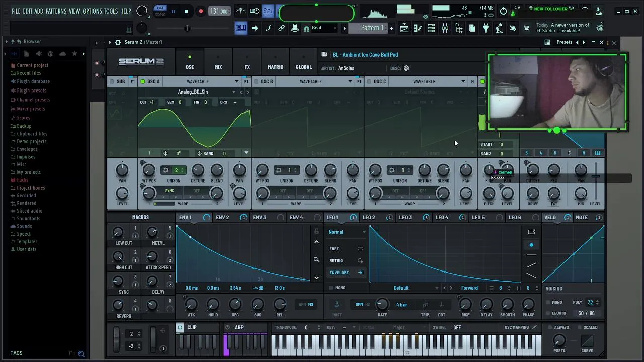644x362 pixels.
Task: Open Current project in browser
Action: (x=33, y=65)
